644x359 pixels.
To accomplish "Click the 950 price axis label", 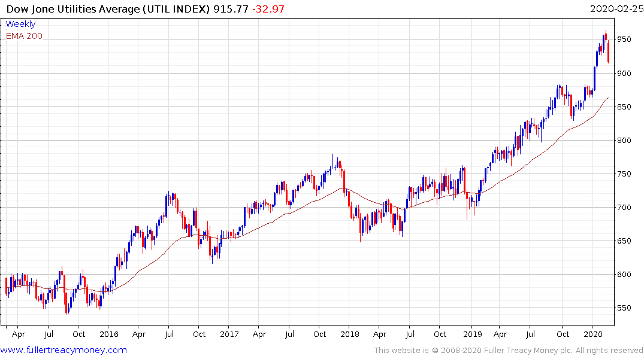I will 624,39.
